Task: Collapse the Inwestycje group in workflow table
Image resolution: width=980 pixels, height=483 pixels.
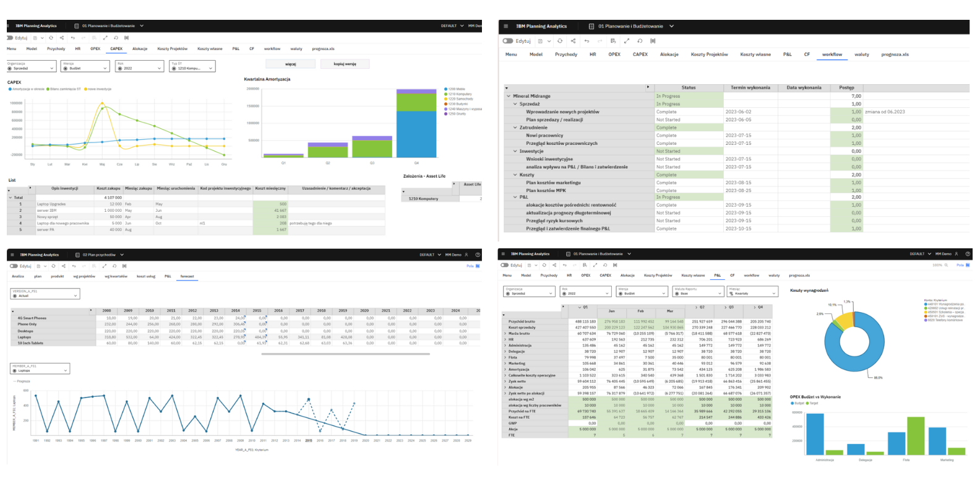Action: (x=515, y=151)
